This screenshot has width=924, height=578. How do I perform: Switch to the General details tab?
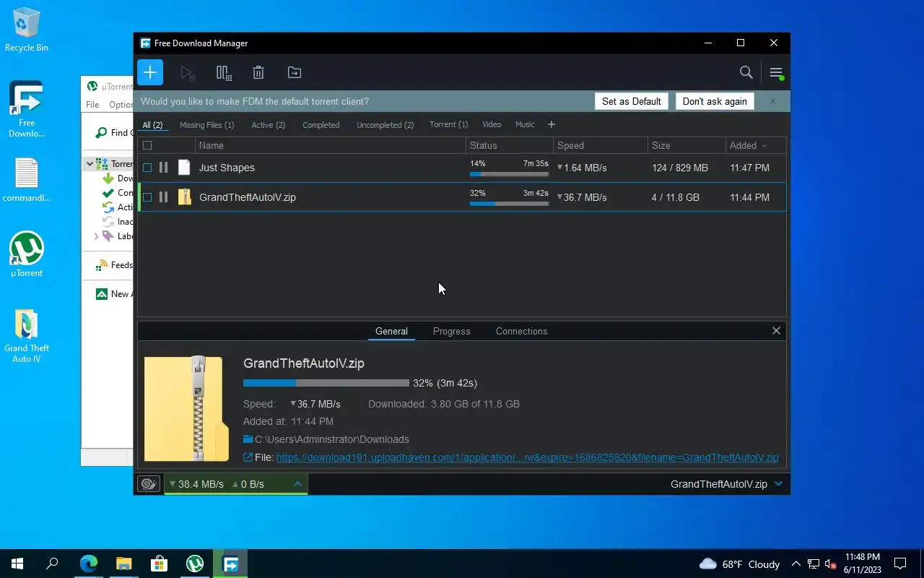[391, 331]
